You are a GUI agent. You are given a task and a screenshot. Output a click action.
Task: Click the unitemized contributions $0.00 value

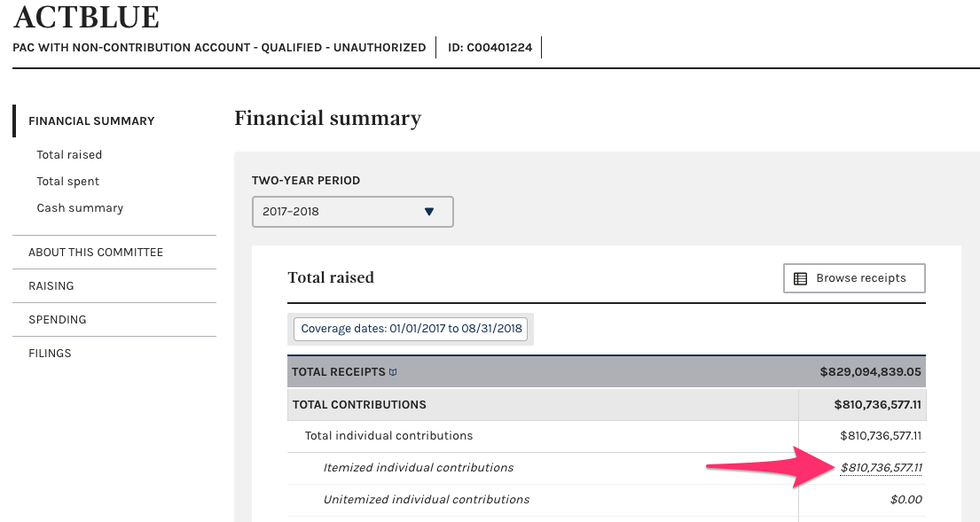point(906,500)
